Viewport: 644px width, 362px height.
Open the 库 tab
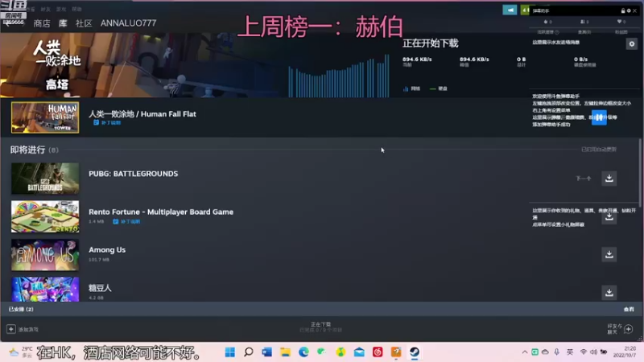click(63, 23)
